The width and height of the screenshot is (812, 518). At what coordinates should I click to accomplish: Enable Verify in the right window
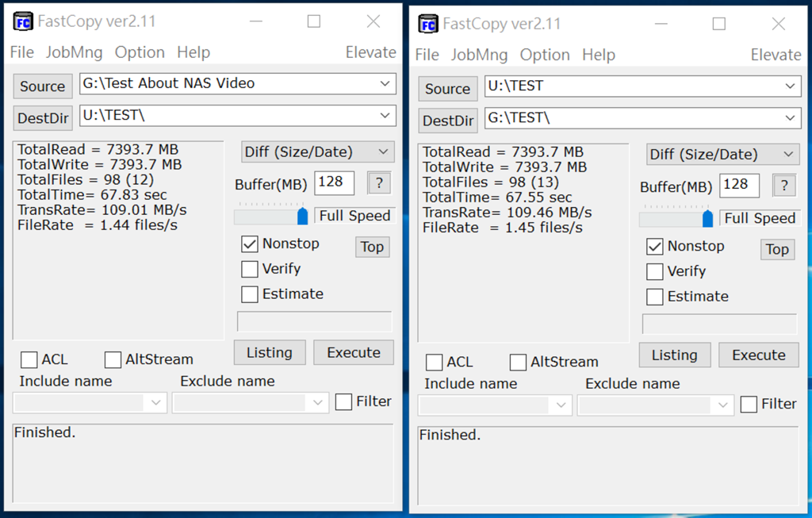point(654,272)
